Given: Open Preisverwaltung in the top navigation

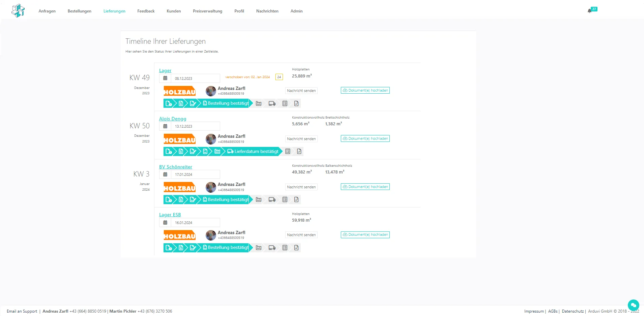Looking at the screenshot, I should pos(208,11).
